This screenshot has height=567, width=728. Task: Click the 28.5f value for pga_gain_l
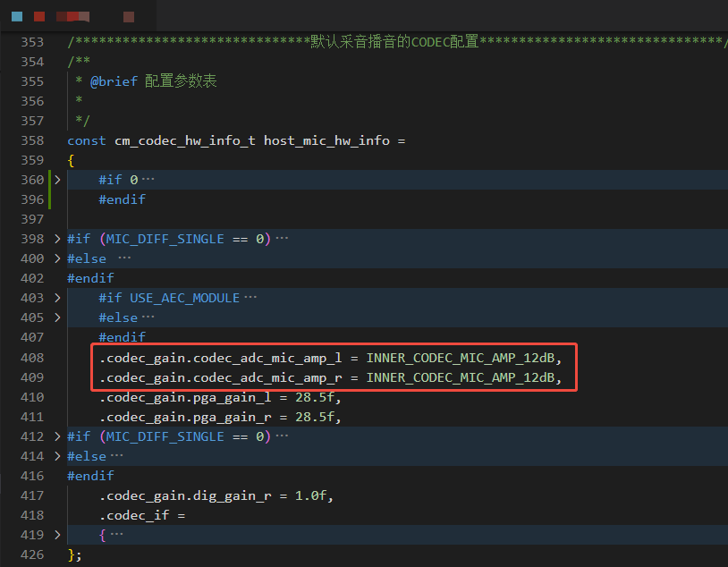click(x=317, y=397)
